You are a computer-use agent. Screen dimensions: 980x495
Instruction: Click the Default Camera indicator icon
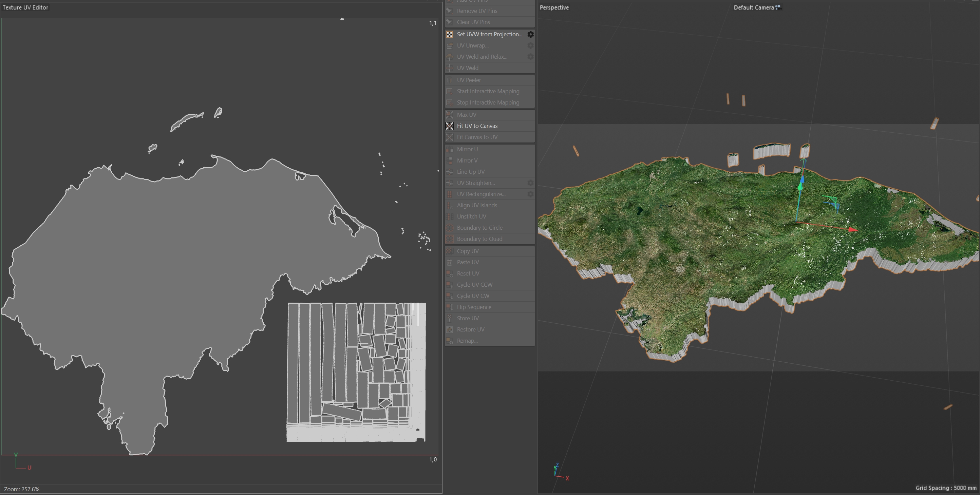778,7
